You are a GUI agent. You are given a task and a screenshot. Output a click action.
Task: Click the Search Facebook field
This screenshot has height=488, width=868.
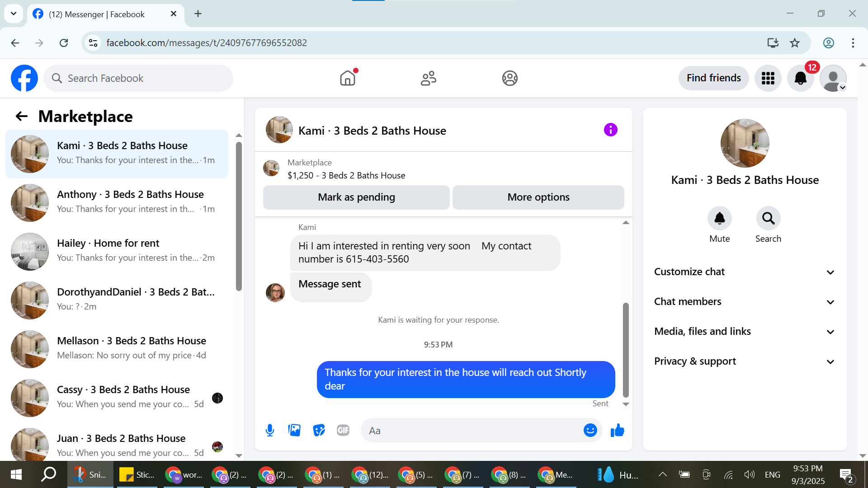point(138,78)
